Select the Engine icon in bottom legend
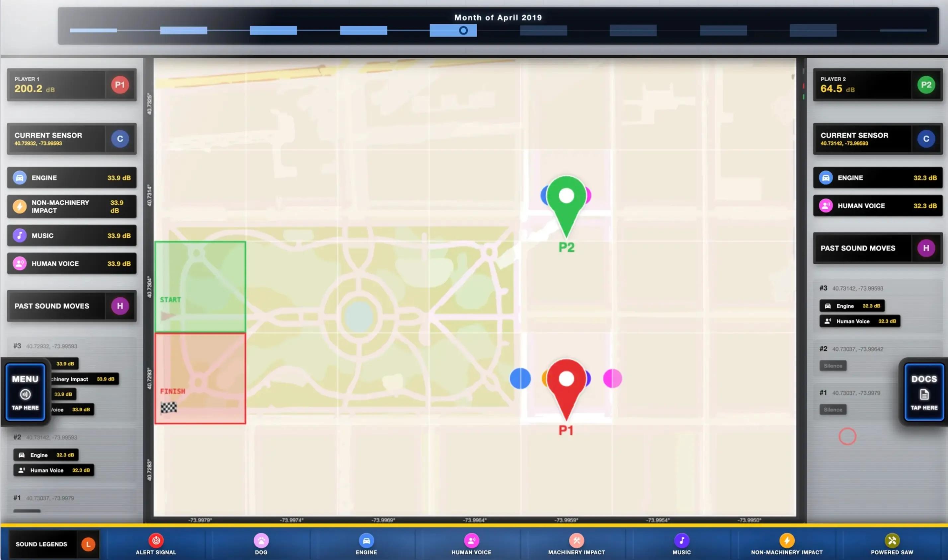 [x=366, y=540]
